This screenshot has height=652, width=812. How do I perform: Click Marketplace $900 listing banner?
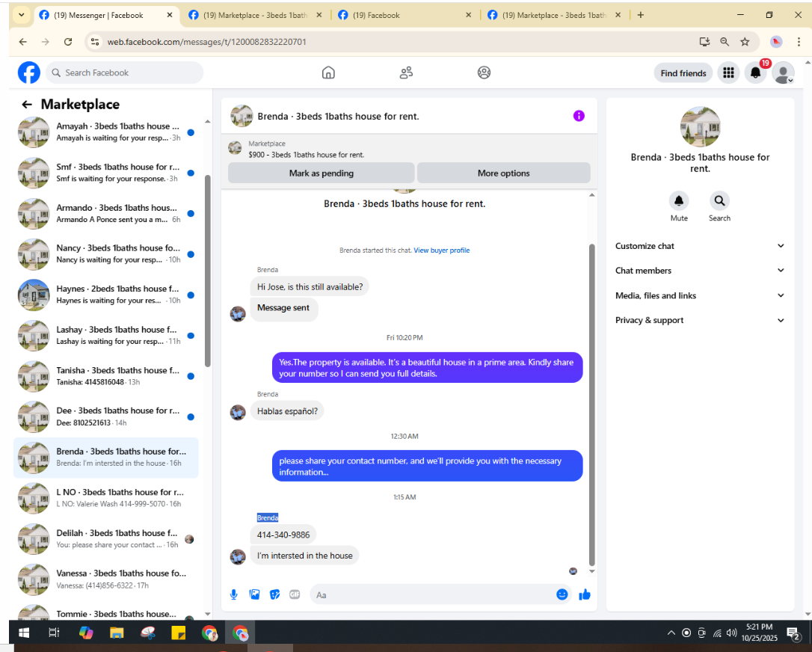409,149
